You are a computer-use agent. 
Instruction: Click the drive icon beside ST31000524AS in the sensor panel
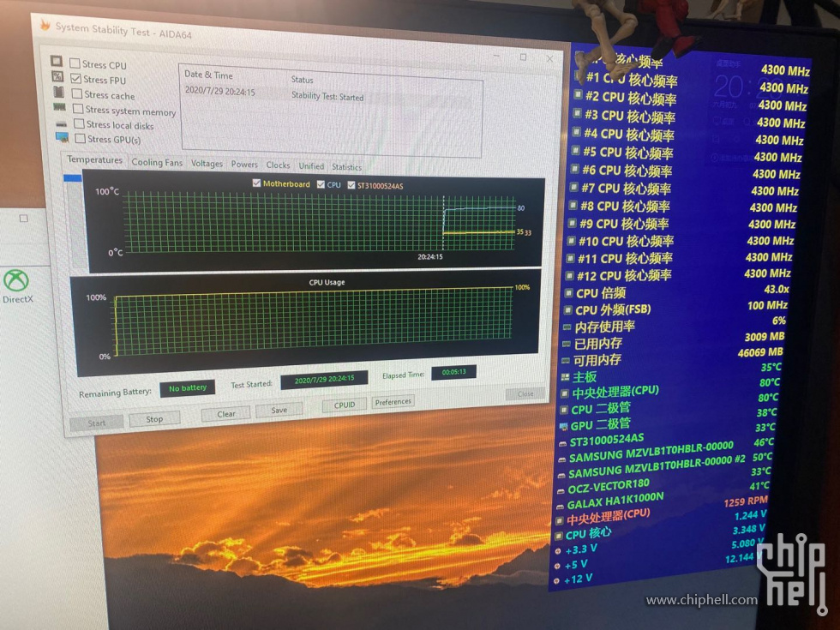point(562,444)
